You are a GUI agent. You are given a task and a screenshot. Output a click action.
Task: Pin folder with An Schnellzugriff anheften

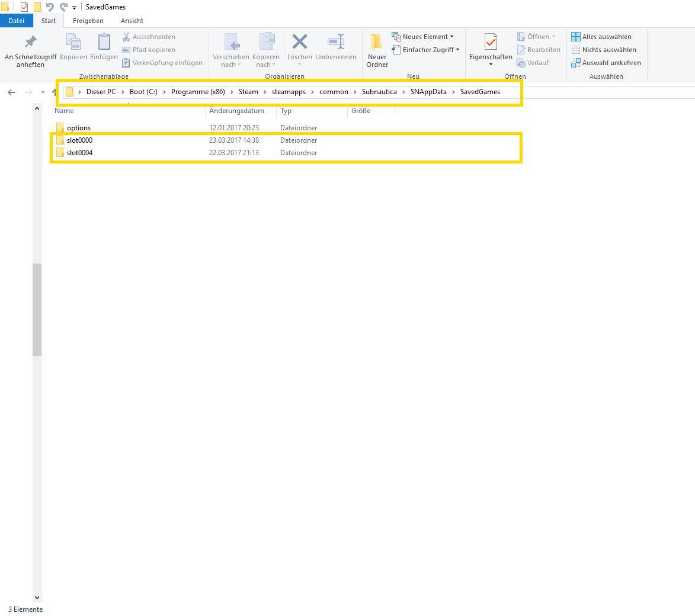(x=30, y=50)
